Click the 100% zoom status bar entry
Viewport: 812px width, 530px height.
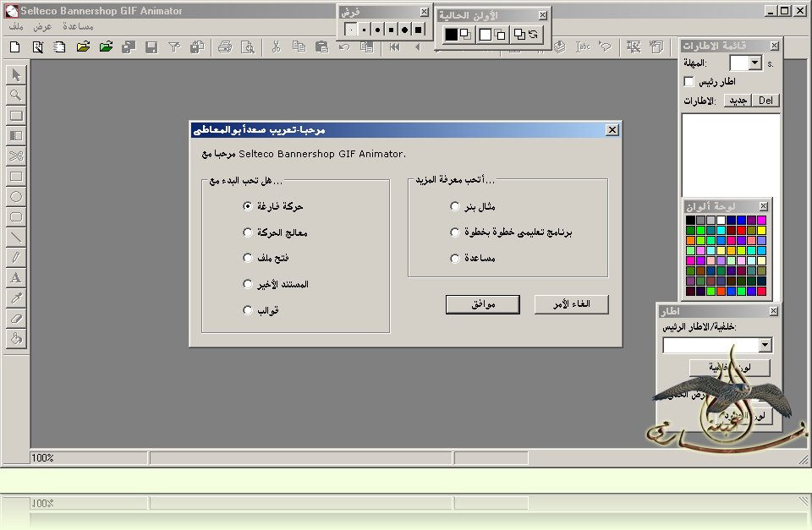[x=89, y=457]
